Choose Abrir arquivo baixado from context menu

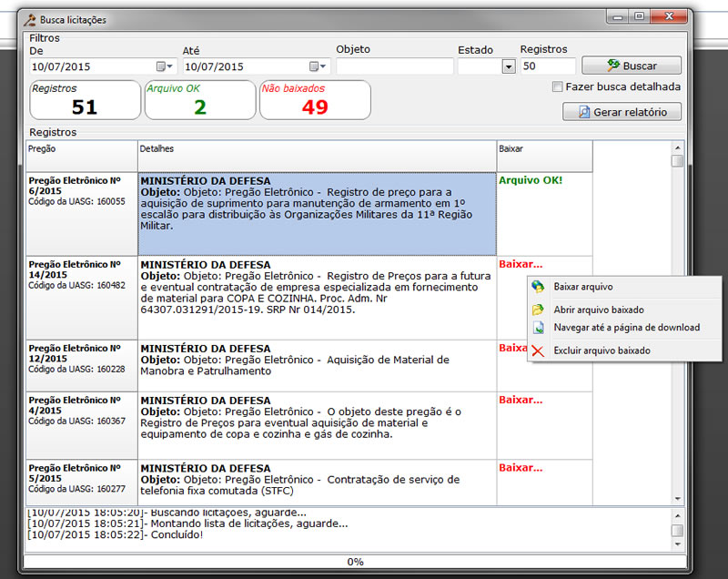[599, 310]
